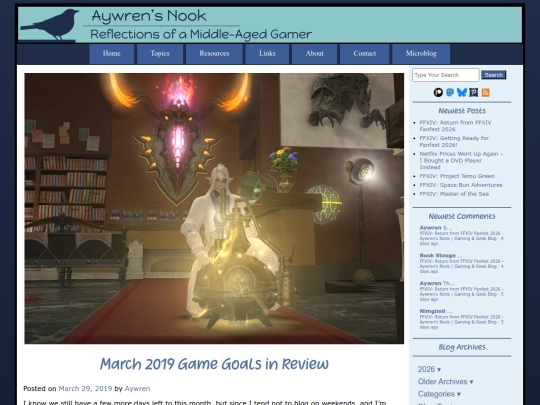This screenshot has width=540, height=405.
Task: Open the Mastodon icon link
Action: pyautogui.click(x=450, y=92)
